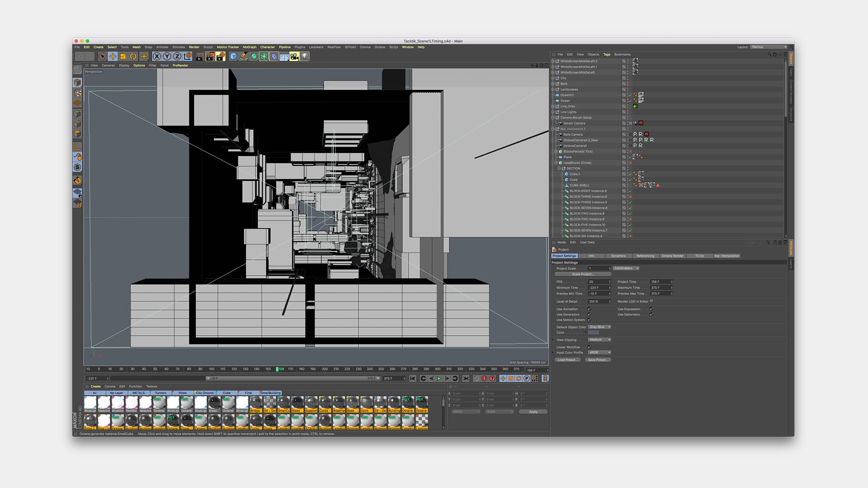Toggle Use Deformers checkbox

pos(651,314)
